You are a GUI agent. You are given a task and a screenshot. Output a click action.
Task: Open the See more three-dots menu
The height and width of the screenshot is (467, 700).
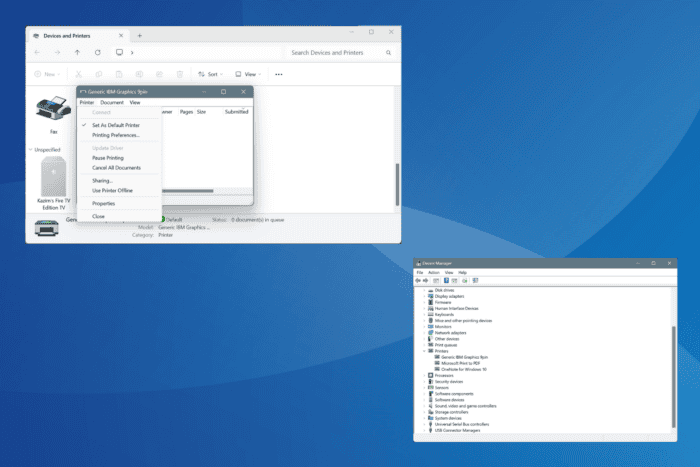(279, 74)
